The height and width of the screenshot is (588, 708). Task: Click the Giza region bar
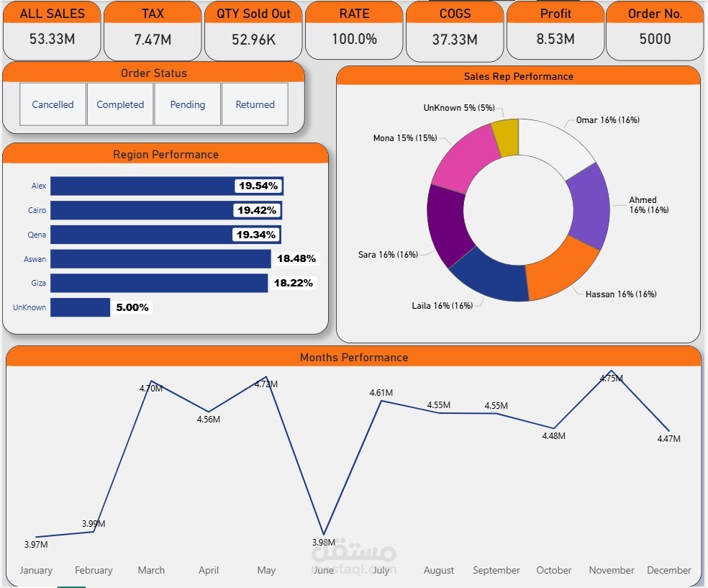click(x=159, y=283)
